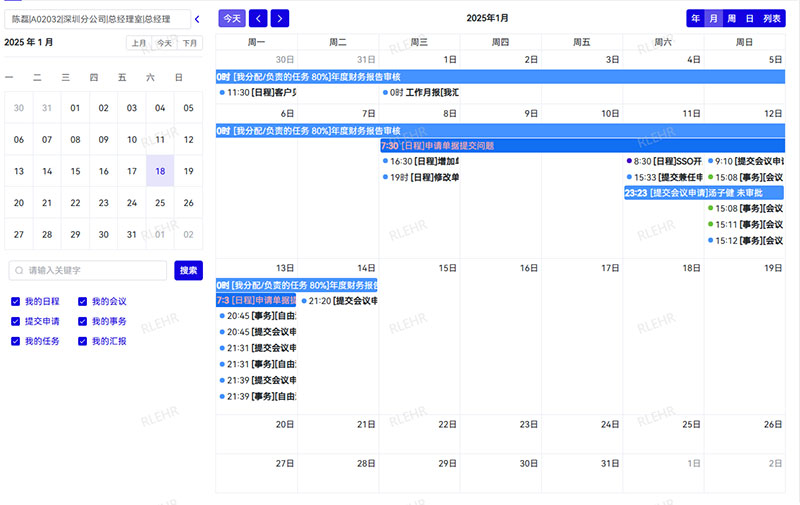Focus the 请输入关键字 search field

click(x=88, y=270)
